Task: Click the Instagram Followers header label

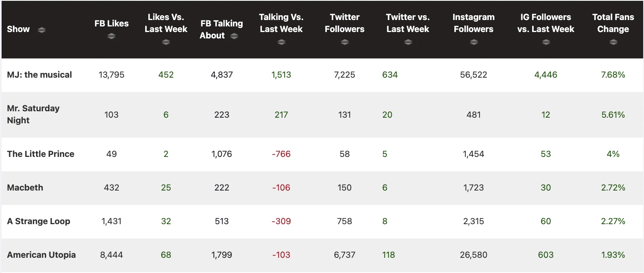Action: click(x=474, y=23)
